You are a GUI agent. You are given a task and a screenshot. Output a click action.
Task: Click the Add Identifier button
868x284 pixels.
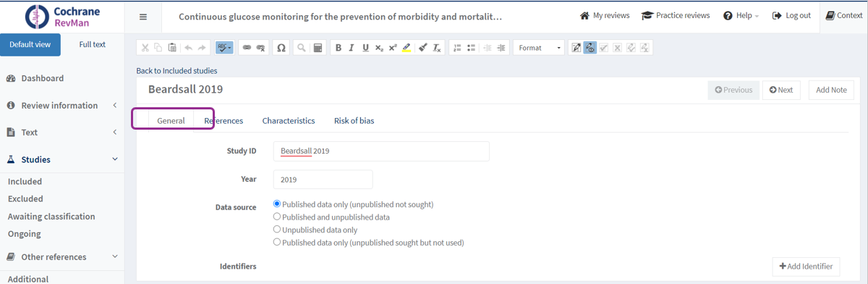point(807,267)
